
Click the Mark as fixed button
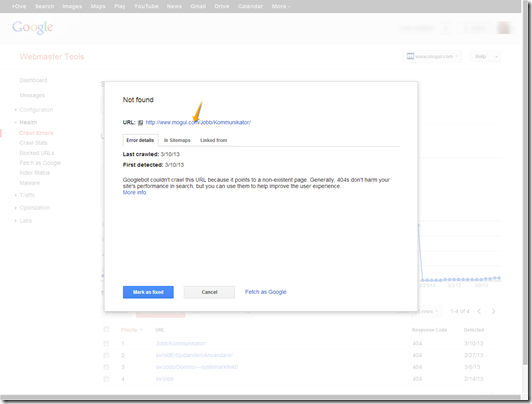click(148, 292)
